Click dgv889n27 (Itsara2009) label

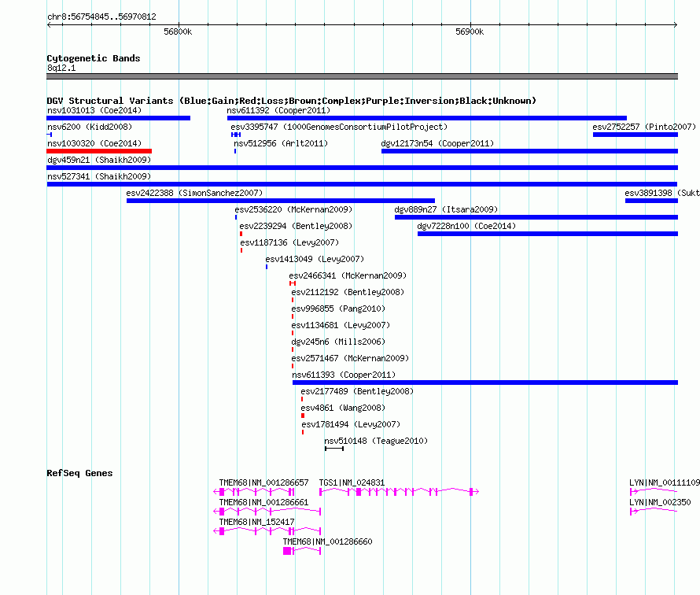coord(446,209)
